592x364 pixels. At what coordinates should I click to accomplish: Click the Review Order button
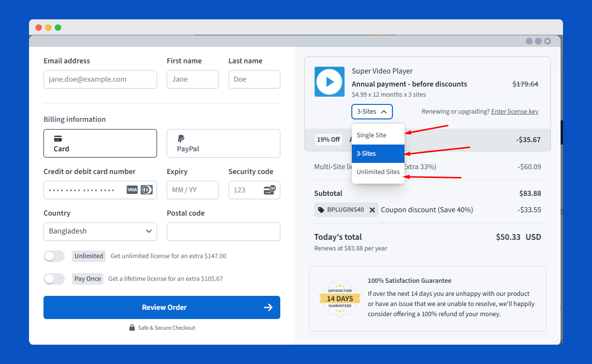(162, 307)
